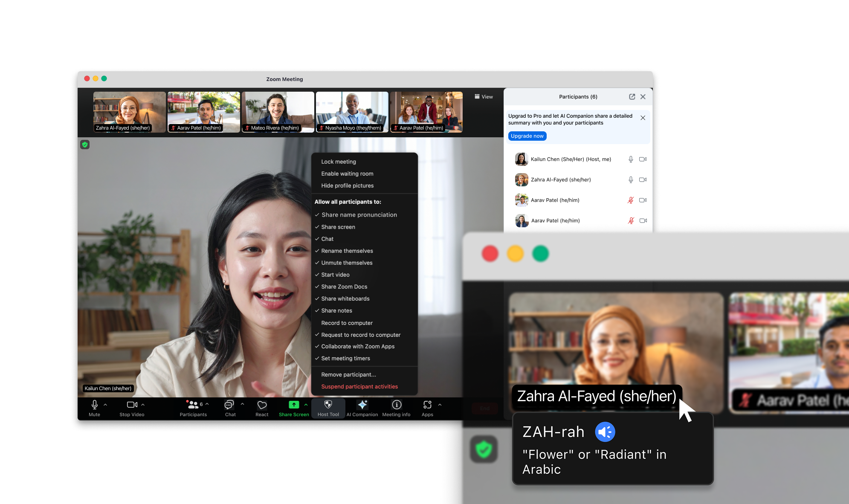Uncheck Unmute themselves permission
Image resolution: width=849 pixels, height=504 pixels.
tap(347, 263)
